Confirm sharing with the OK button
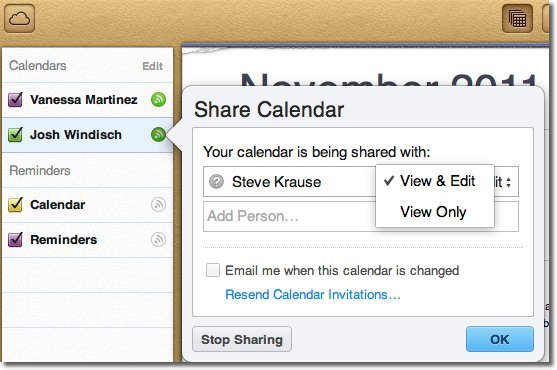The width and height of the screenshot is (557, 370). click(500, 339)
